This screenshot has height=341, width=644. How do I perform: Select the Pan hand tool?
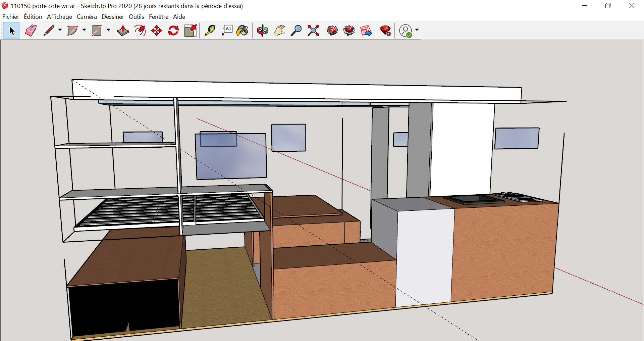click(279, 31)
